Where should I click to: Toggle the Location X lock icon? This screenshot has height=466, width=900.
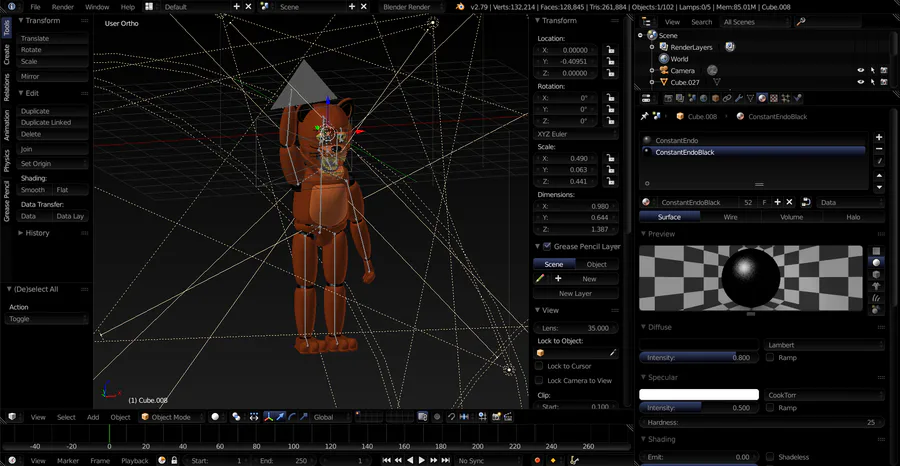click(610, 50)
